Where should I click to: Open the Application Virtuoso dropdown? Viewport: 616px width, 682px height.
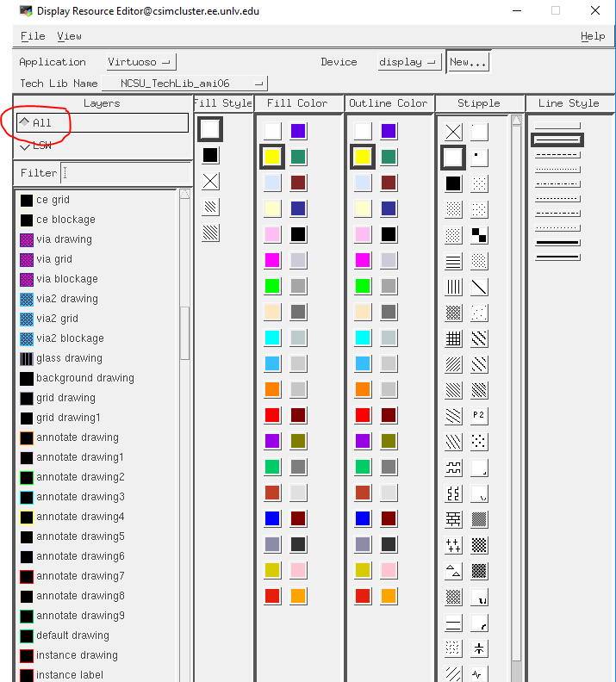click(141, 62)
